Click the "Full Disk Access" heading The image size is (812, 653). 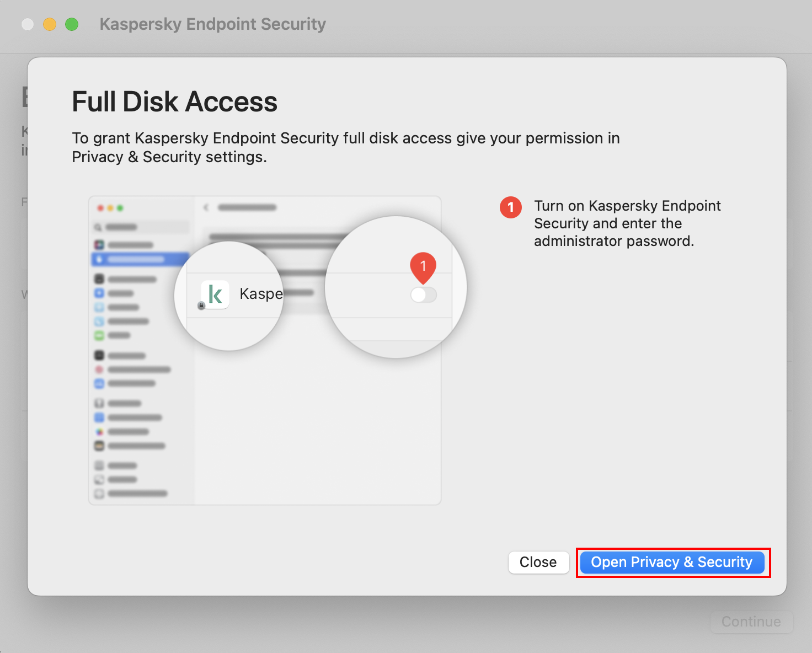(174, 102)
